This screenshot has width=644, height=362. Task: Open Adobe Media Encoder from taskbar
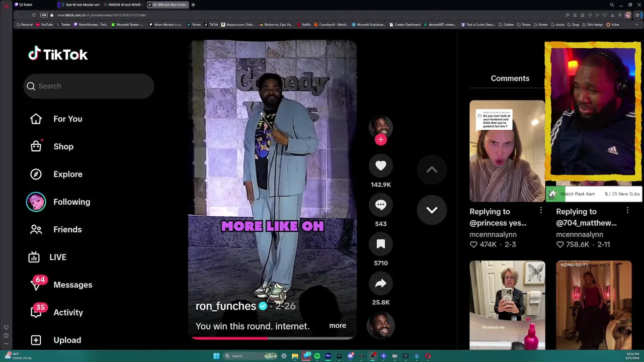[x=328, y=356]
